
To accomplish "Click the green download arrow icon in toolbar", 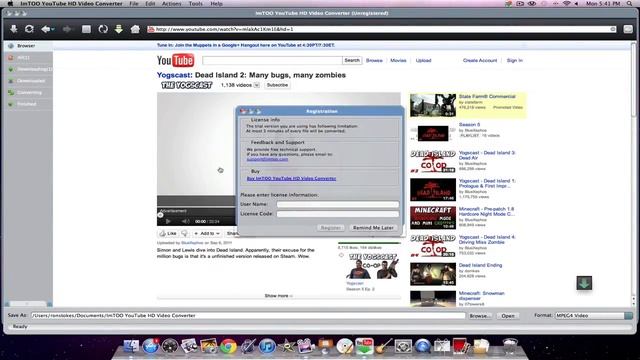I will pyautogui.click(x=119, y=29).
